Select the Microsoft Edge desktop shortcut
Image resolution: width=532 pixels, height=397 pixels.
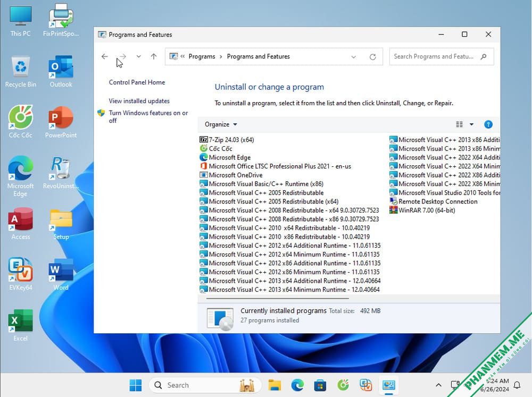coord(20,176)
